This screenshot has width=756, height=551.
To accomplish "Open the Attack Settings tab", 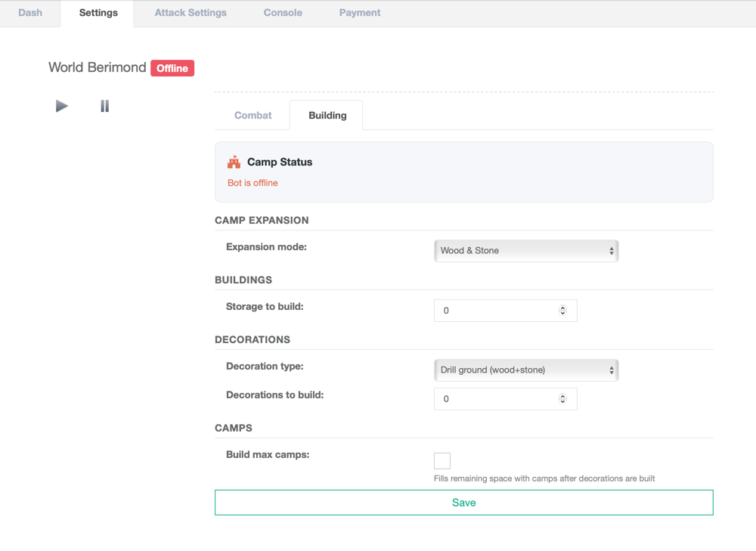I will [x=191, y=13].
